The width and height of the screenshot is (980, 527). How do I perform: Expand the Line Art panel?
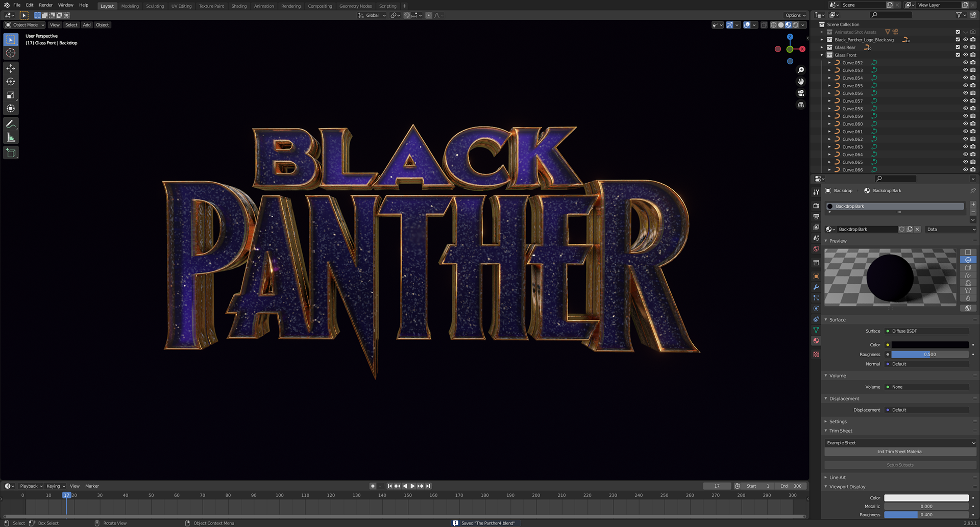click(826, 478)
